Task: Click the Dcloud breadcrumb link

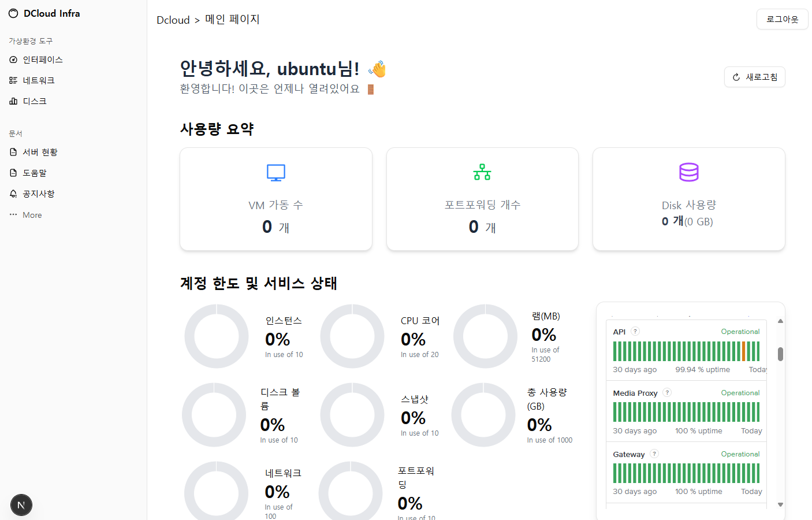Action: click(x=173, y=20)
